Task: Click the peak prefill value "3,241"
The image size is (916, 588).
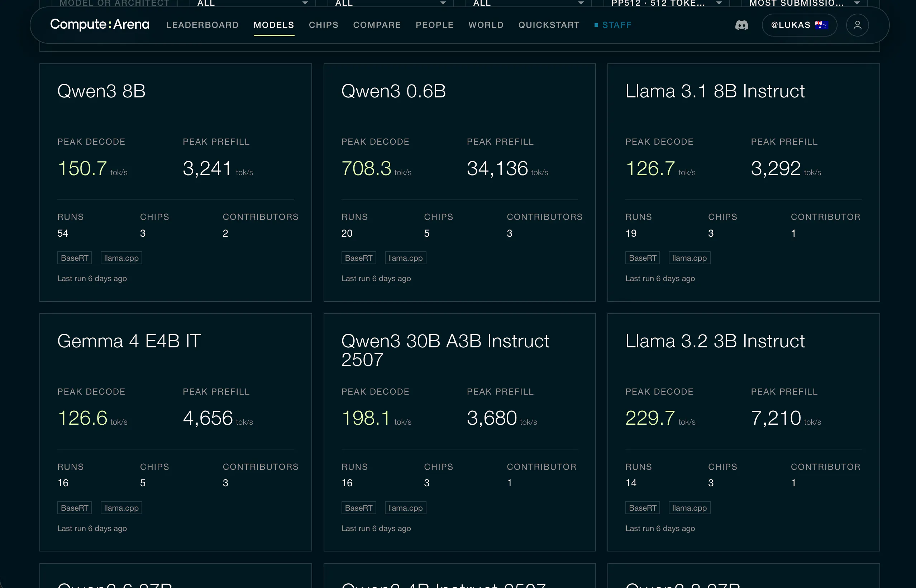Action: point(207,168)
